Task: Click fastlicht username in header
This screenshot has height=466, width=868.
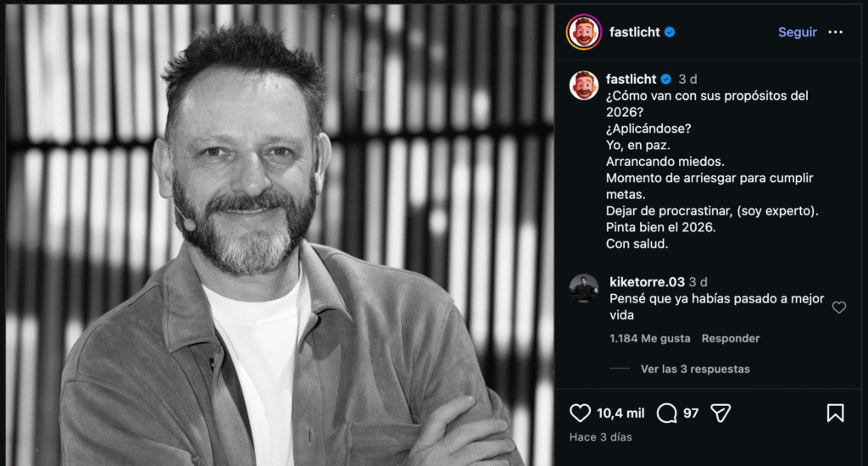Action: click(x=633, y=32)
